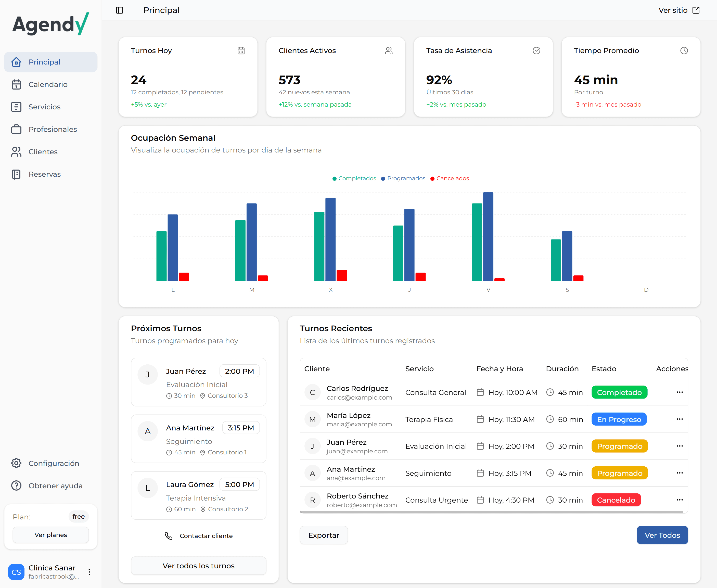Toggle the sidebar panel icon
Screen dimensions: 717x588
[120, 10]
